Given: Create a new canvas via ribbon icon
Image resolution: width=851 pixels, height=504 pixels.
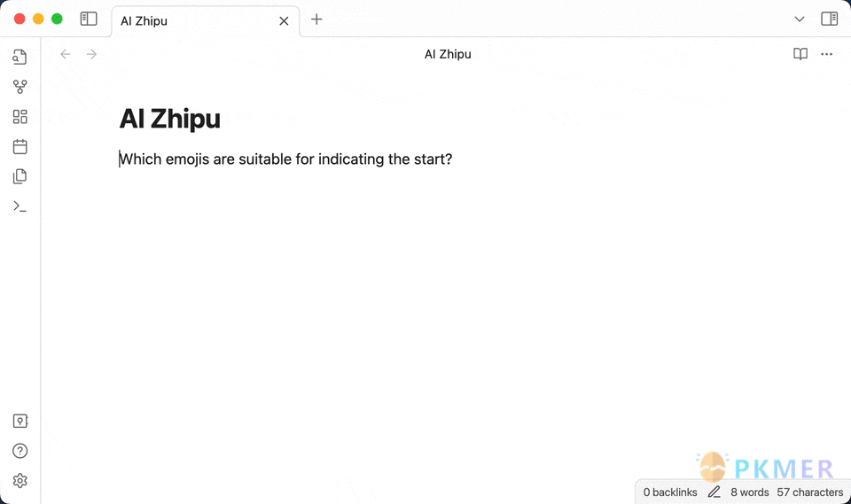Looking at the screenshot, I should point(20,117).
